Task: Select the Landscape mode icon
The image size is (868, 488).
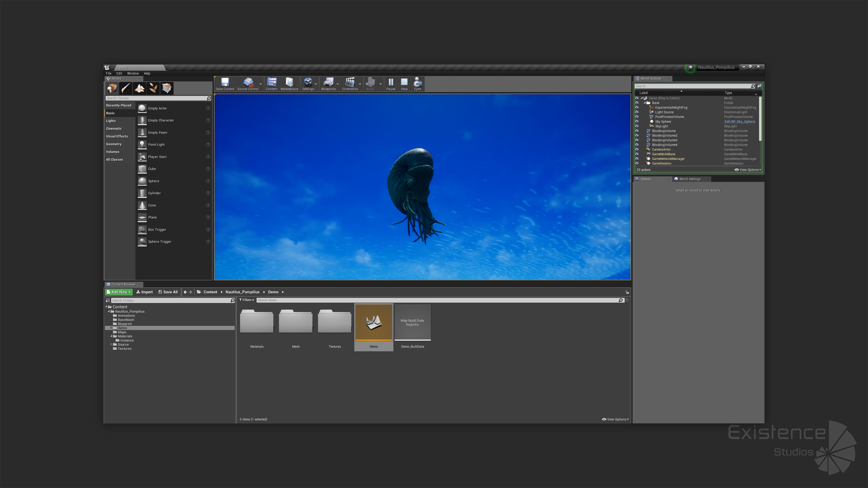Action: (x=139, y=88)
